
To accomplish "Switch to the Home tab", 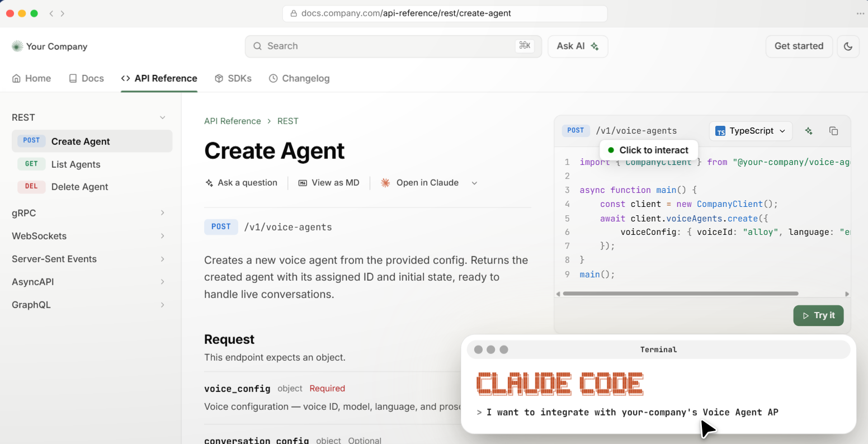I will click(31, 78).
